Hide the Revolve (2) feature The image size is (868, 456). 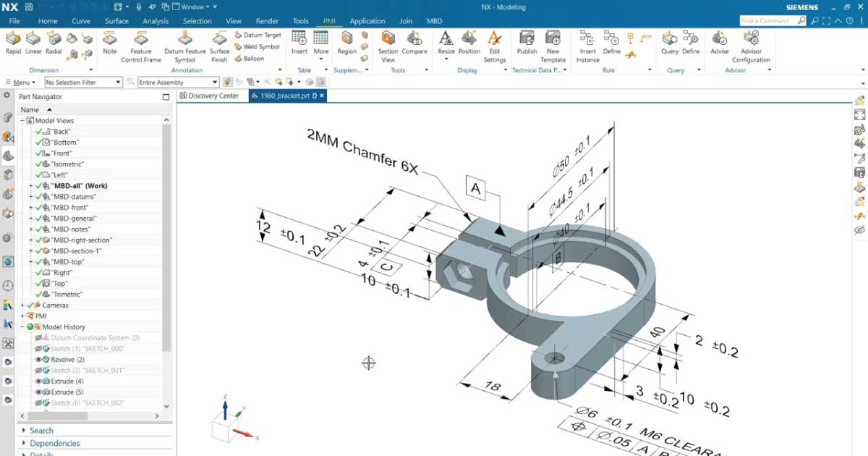click(x=38, y=360)
